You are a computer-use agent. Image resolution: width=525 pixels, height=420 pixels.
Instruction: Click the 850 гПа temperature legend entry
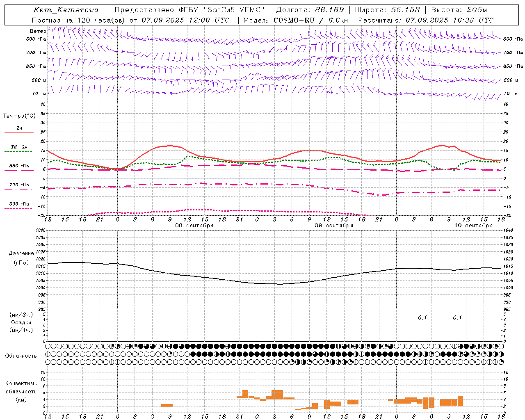coord(19,166)
